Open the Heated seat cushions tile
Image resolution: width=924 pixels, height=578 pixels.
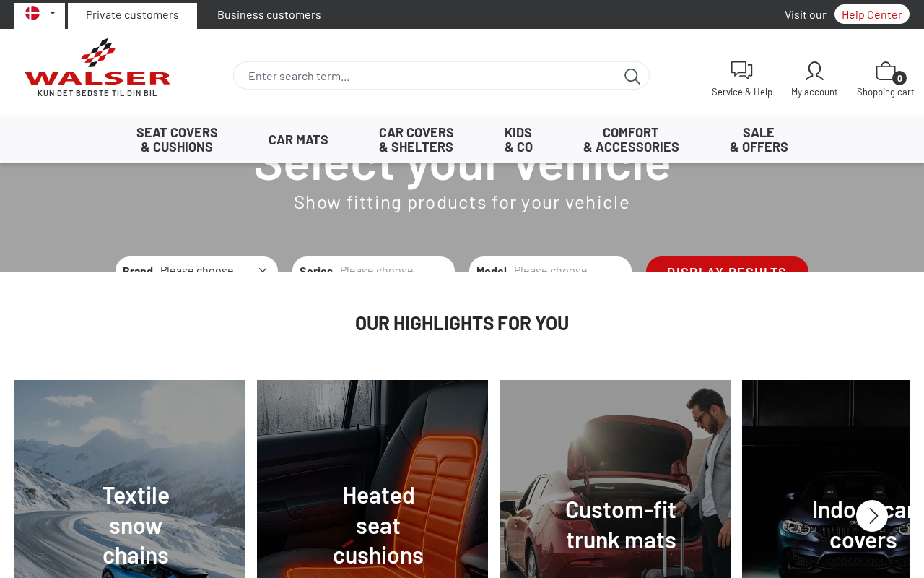pos(372,479)
